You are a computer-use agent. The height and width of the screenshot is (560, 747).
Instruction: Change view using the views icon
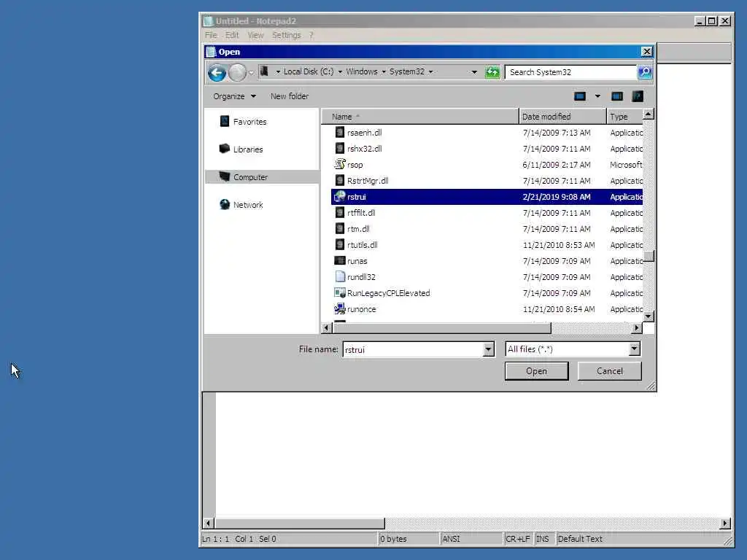pos(580,96)
